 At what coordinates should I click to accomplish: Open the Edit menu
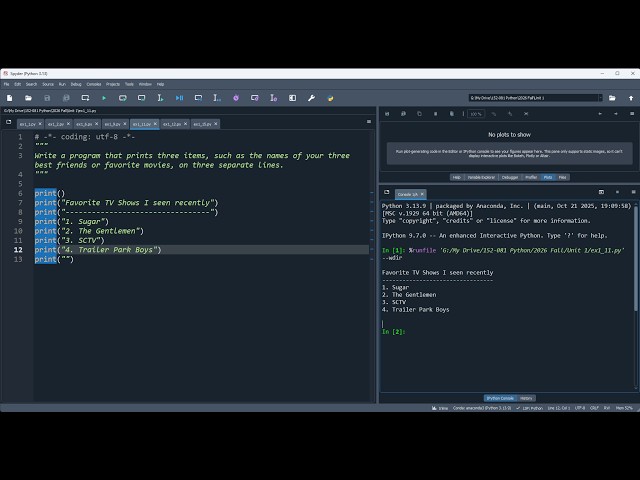pos(18,84)
